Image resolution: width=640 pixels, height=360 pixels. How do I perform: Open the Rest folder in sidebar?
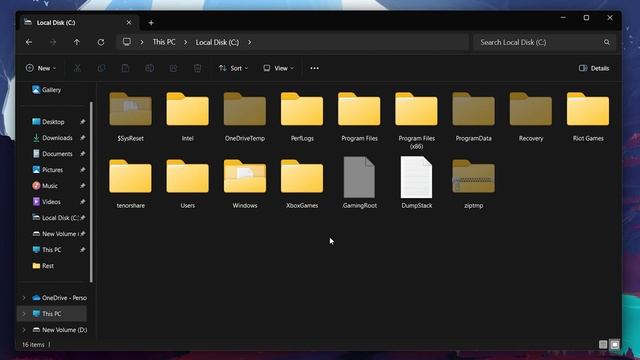[x=43, y=266]
